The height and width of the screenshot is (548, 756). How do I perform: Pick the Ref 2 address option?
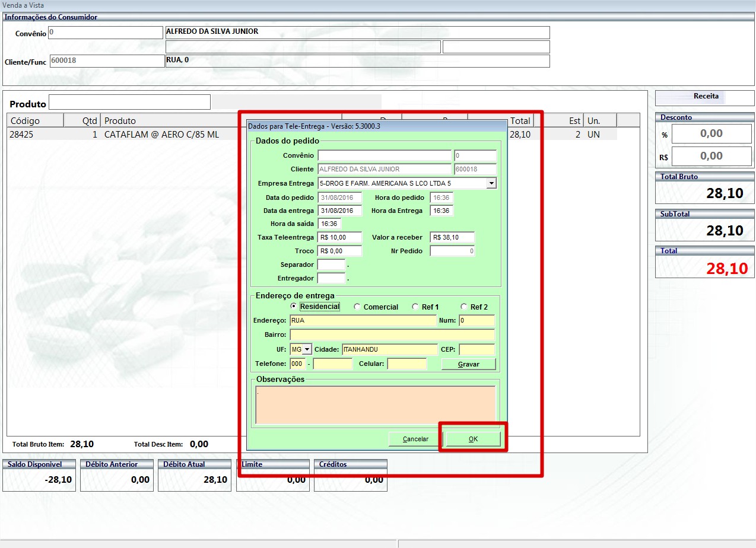pyautogui.click(x=463, y=307)
